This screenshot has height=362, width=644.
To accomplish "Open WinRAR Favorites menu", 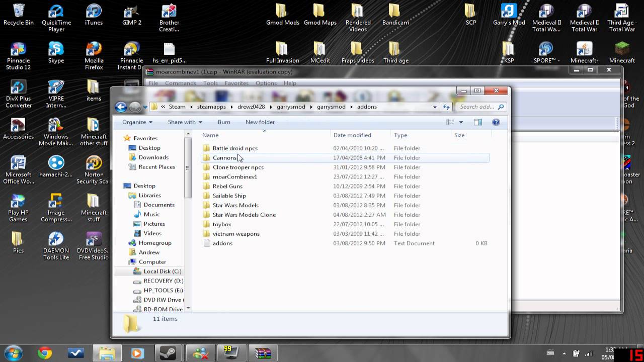I will pyautogui.click(x=236, y=83).
